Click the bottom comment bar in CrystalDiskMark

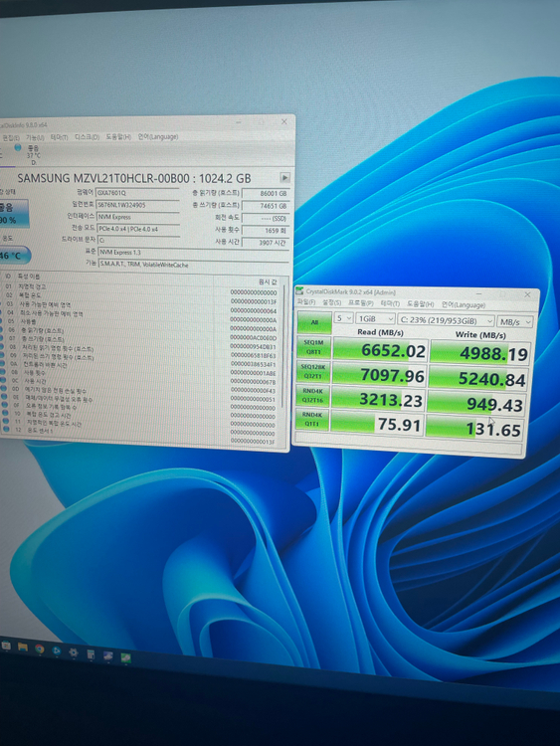coord(408,444)
